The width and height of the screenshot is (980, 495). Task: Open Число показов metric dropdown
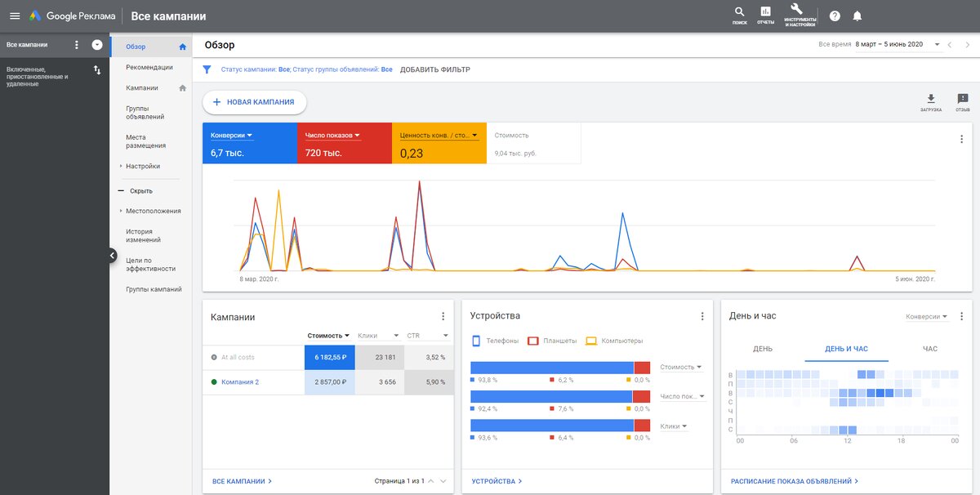coord(332,135)
